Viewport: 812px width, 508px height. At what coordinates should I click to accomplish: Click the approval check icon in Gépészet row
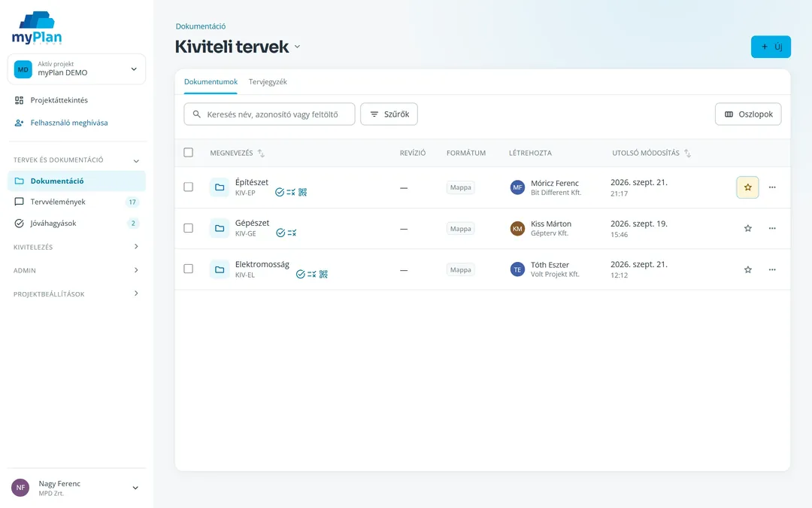[x=280, y=233]
